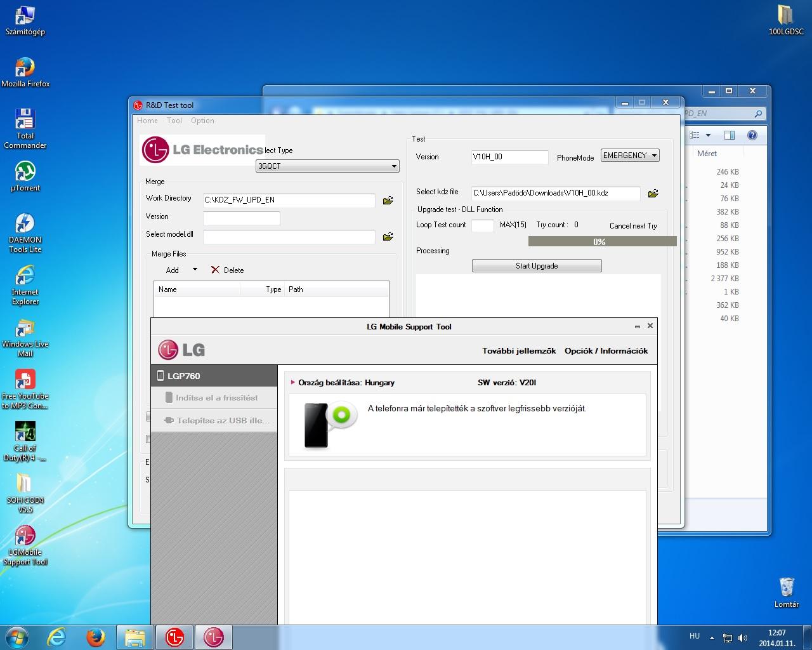Viewport: 812px width, 650px height.
Task: Expand the Add dropdown arrow
Action: point(195,270)
